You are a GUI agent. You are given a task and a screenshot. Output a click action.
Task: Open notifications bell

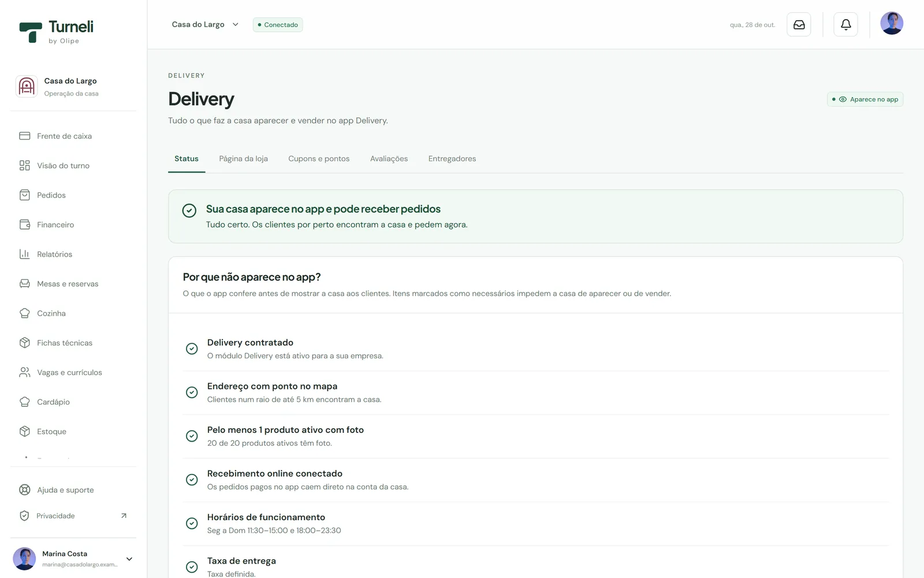pyautogui.click(x=845, y=24)
